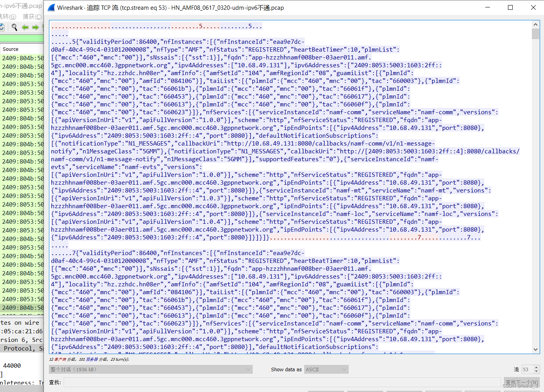This screenshot has width=544, height=392.
Task: Click the stream number field showing 53
Action: point(527,369)
